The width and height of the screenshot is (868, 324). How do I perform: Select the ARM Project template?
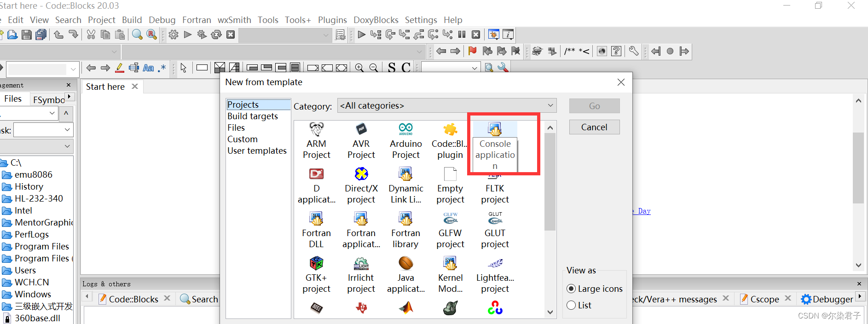click(317, 141)
